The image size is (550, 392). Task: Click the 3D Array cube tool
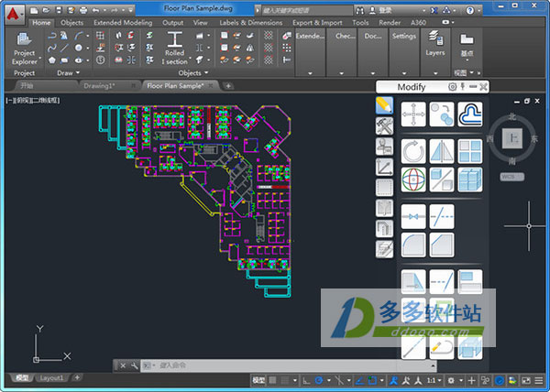tap(469, 180)
